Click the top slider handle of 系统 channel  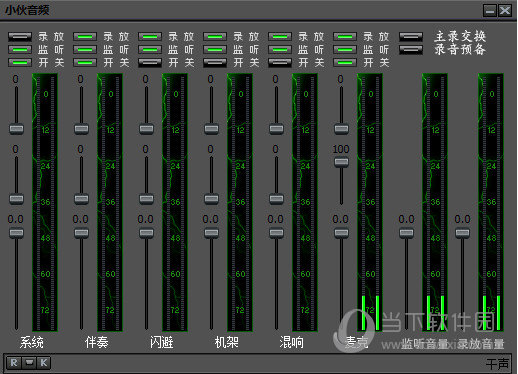pos(16,129)
